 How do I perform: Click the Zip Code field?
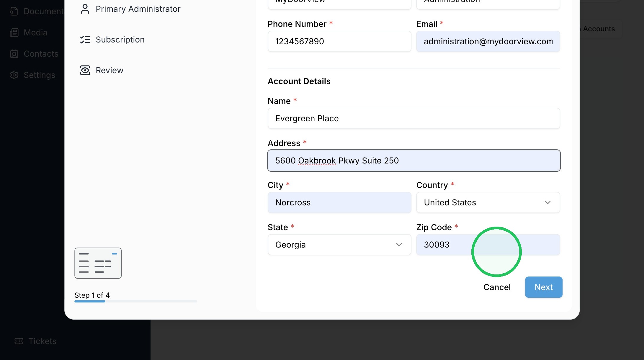coord(488,245)
